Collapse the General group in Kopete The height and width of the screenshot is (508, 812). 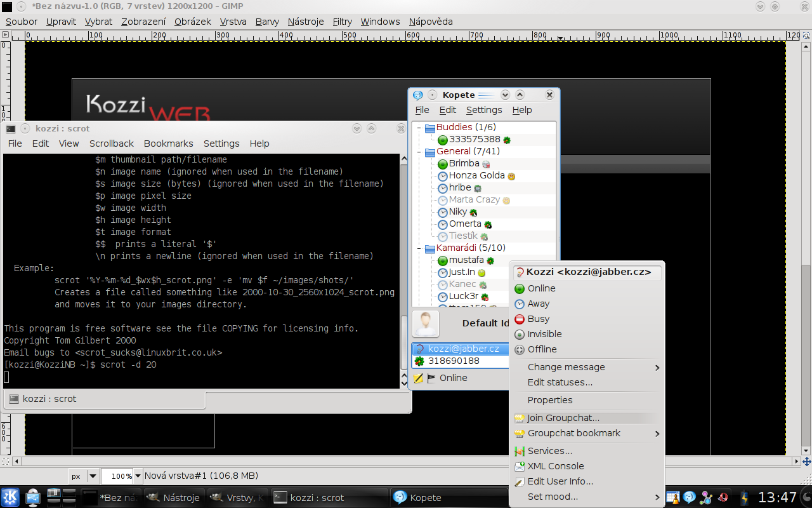pos(419,152)
